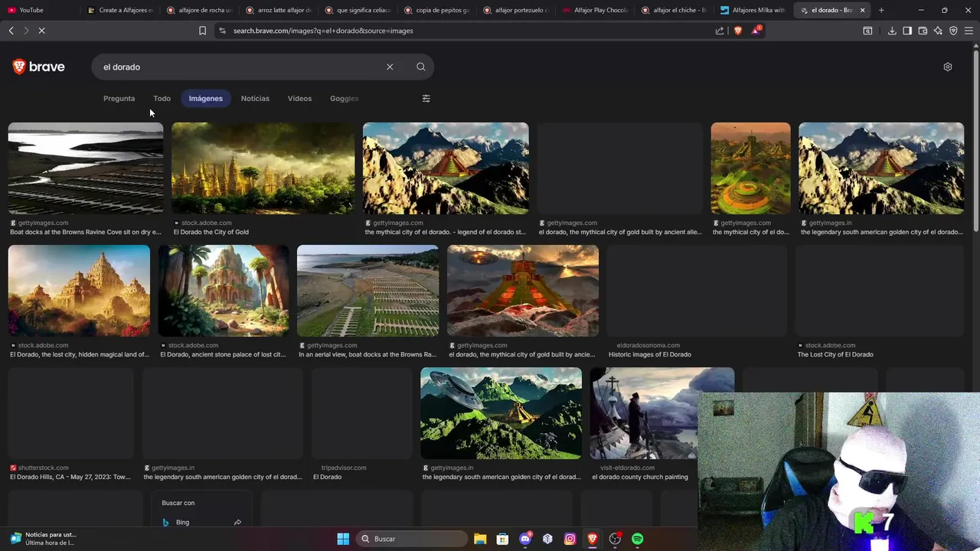Open 'El Dorado, ancient stone palace' image
This screenshot has width=980, height=551.
pos(224,291)
